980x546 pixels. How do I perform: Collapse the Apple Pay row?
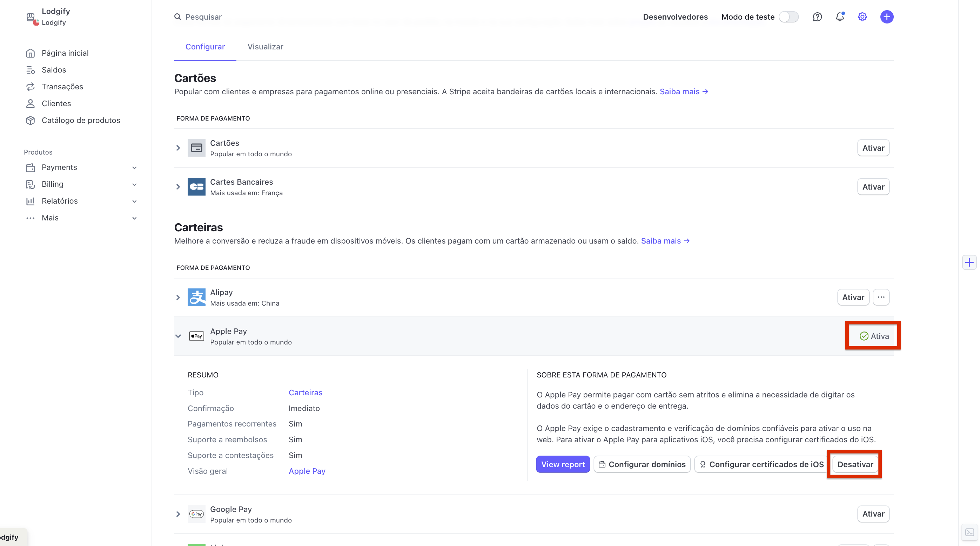click(178, 336)
